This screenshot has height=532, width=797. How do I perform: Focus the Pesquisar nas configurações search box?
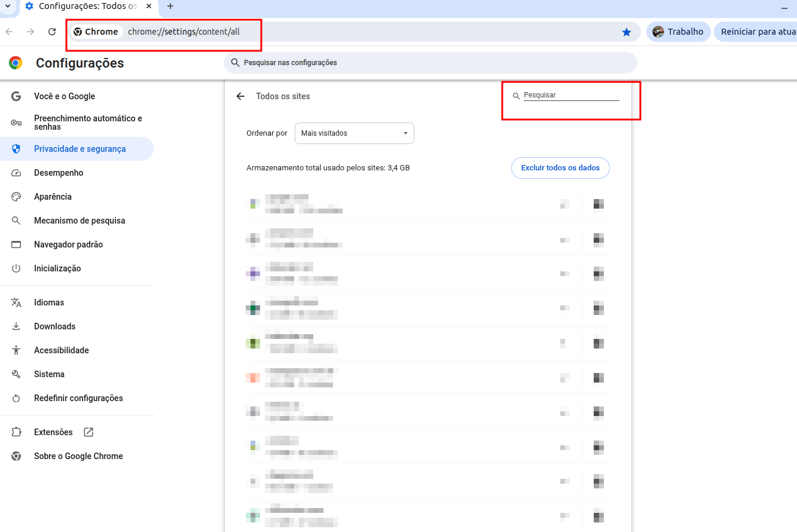(430, 63)
